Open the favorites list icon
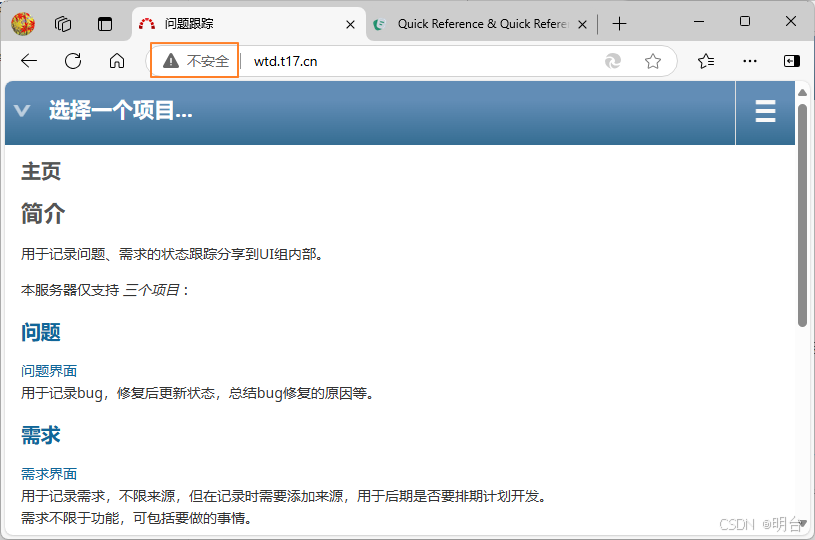 tap(706, 61)
